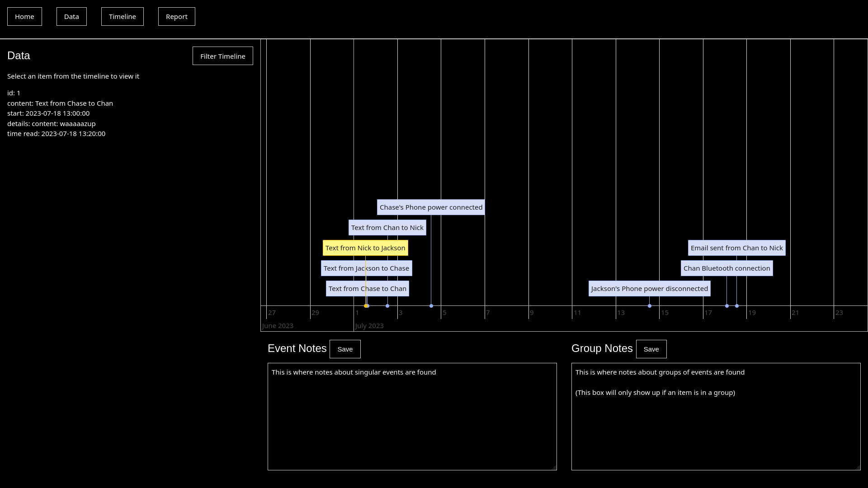Open the Report page
868x488 pixels.
click(x=177, y=17)
